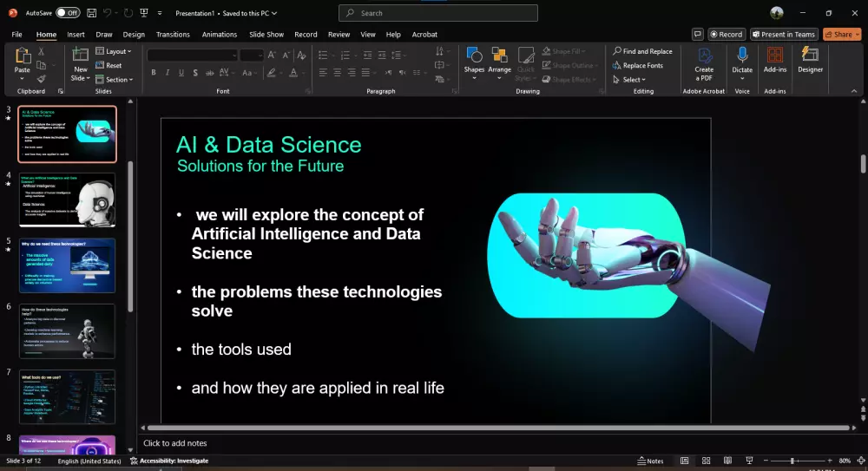Open Customize Quick Access Toolbar dropdown
This screenshot has height=471, width=868.
160,13
